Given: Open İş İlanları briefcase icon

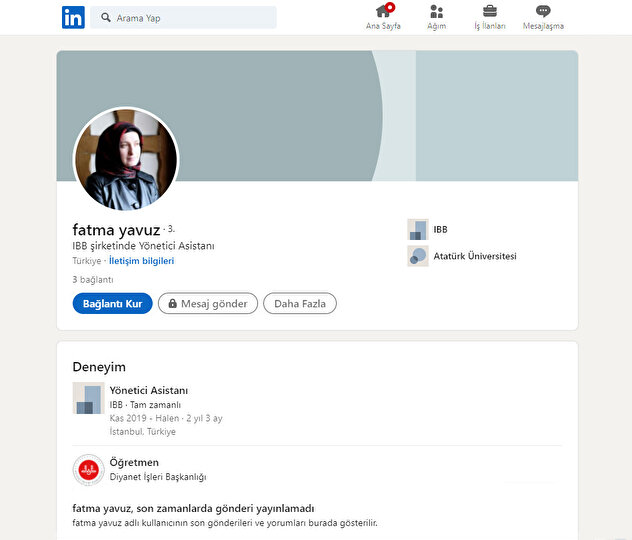Looking at the screenshot, I should [x=490, y=12].
